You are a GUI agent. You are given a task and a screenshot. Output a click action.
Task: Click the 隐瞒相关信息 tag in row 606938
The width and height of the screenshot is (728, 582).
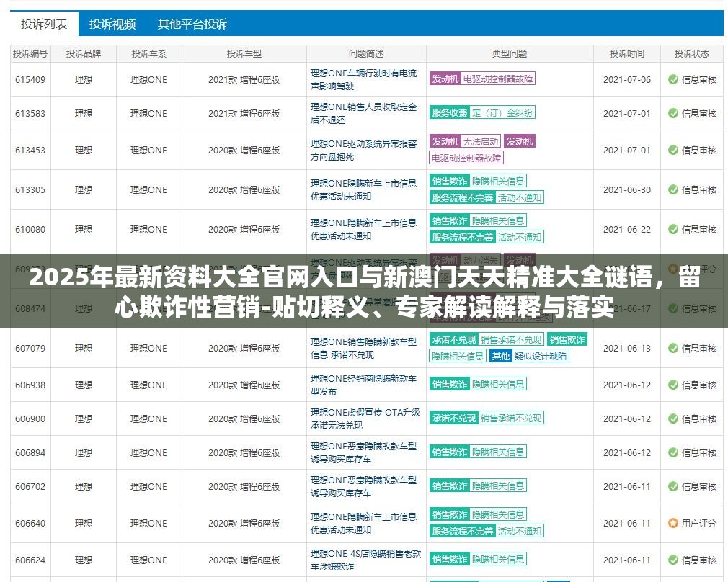tap(498, 384)
